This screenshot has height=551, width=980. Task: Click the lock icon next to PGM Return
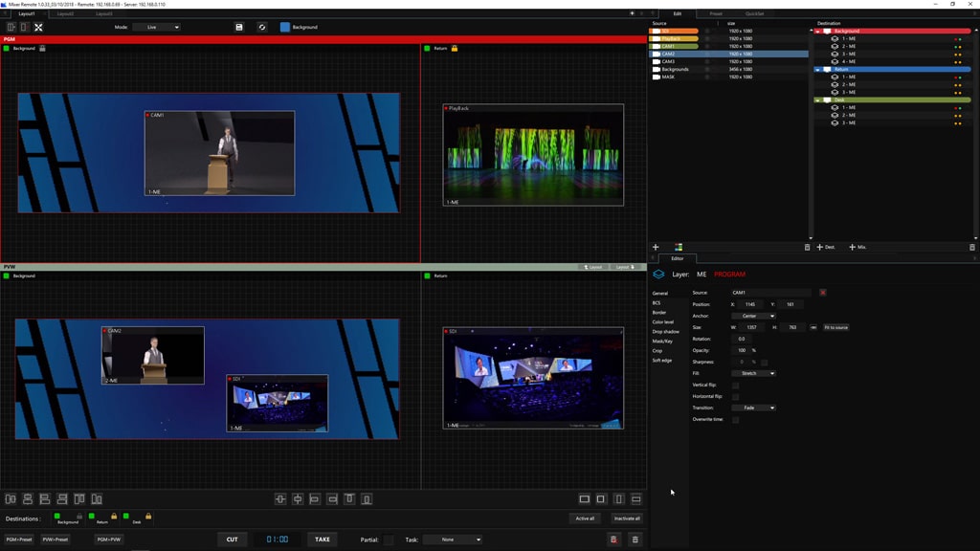coord(455,48)
